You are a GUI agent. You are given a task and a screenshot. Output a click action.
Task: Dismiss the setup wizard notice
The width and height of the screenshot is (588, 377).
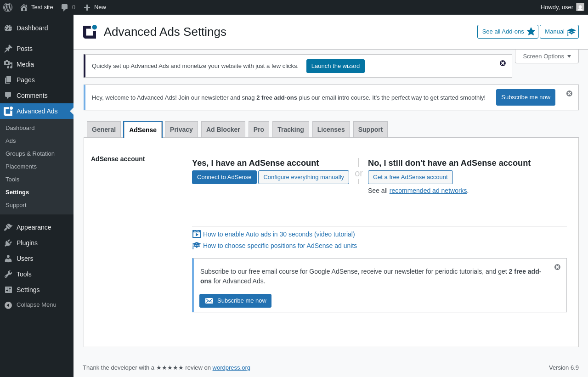coord(503,63)
